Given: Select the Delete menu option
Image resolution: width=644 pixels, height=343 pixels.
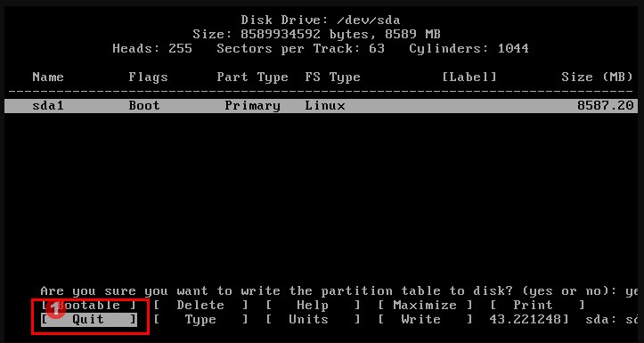Looking at the screenshot, I should tap(200, 306).
